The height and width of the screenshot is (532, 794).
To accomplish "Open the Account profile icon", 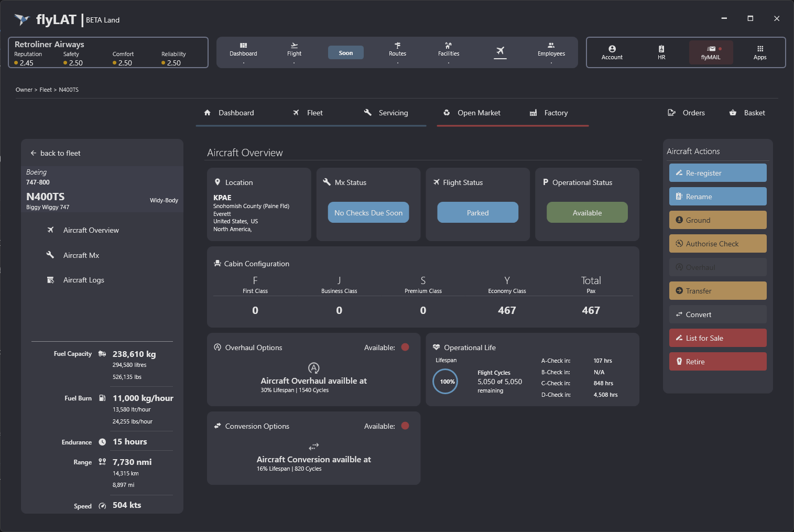I will pos(612,49).
